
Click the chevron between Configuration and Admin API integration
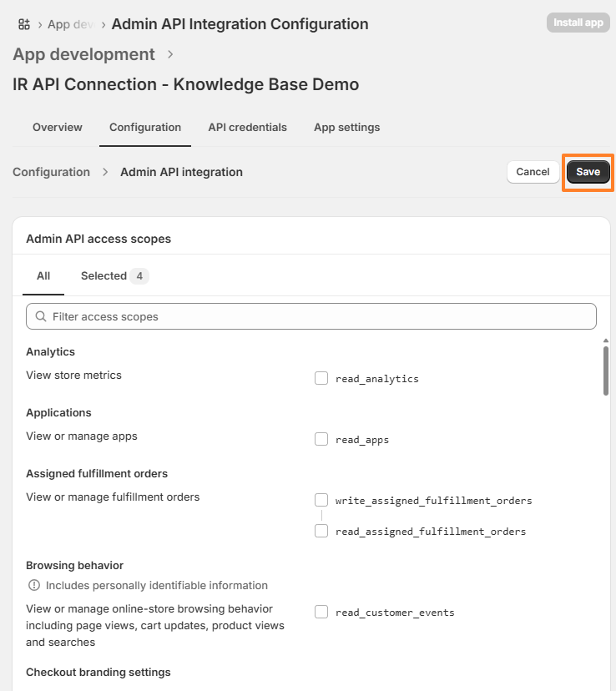[x=105, y=173]
